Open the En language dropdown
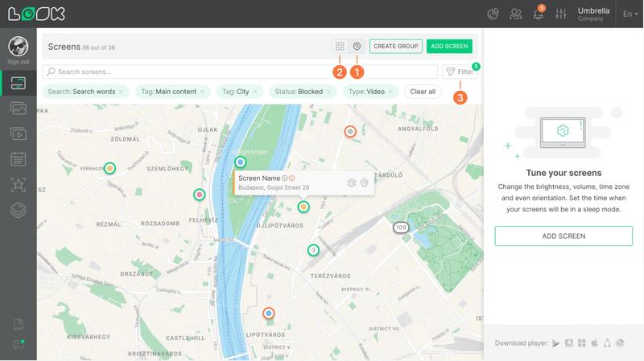 [630, 14]
